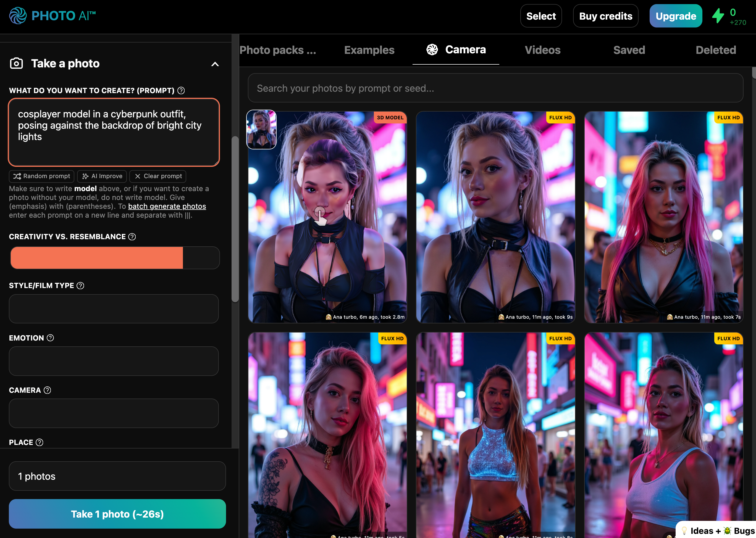The height and width of the screenshot is (538, 756).
Task: Follow the batch generate photos link
Action: pyautogui.click(x=167, y=206)
